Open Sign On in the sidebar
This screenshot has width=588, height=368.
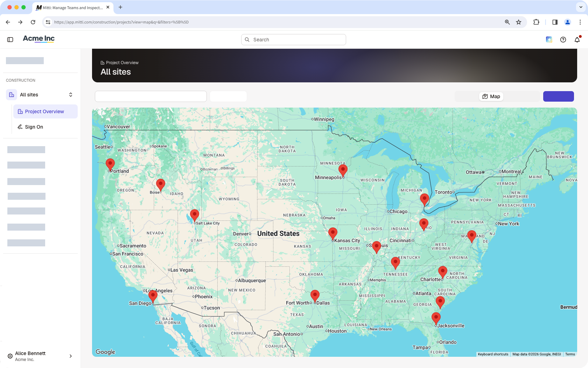pos(45,127)
